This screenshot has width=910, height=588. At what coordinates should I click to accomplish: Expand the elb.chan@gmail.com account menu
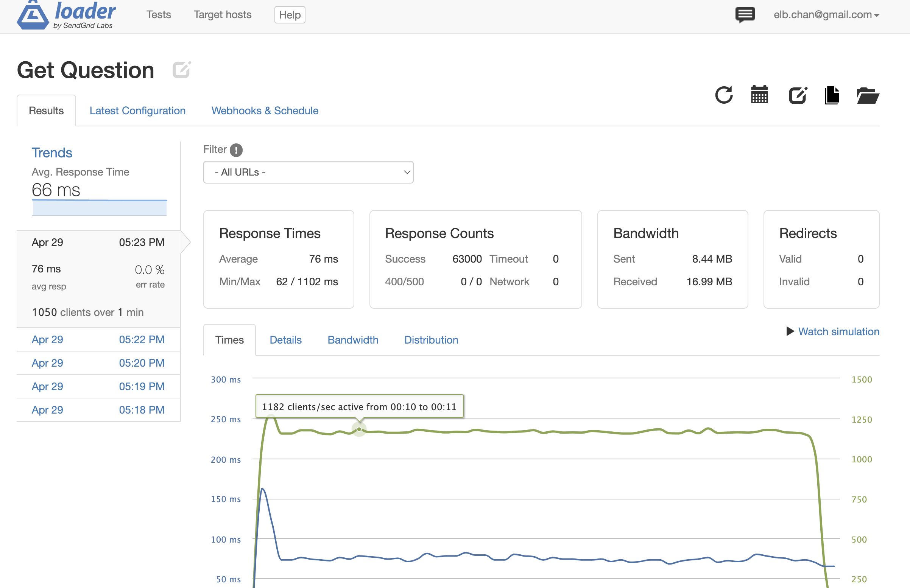[826, 15]
